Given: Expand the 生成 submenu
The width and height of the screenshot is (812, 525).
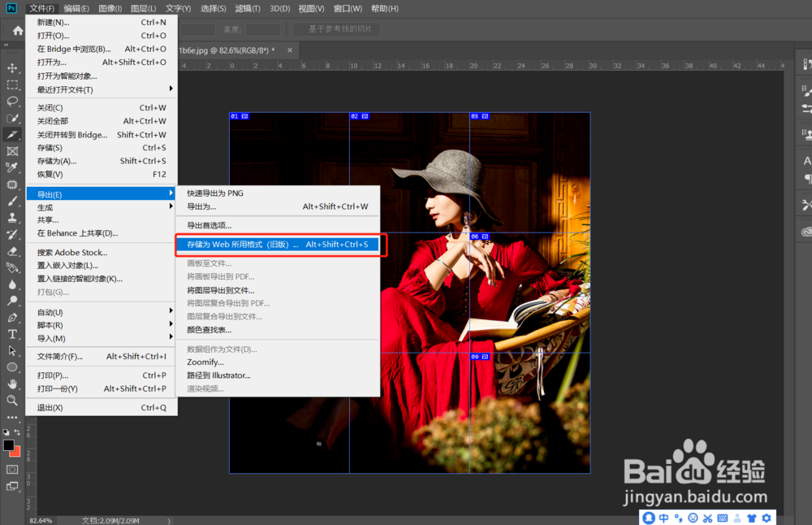Looking at the screenshot, I should click(x=101, y=207).
